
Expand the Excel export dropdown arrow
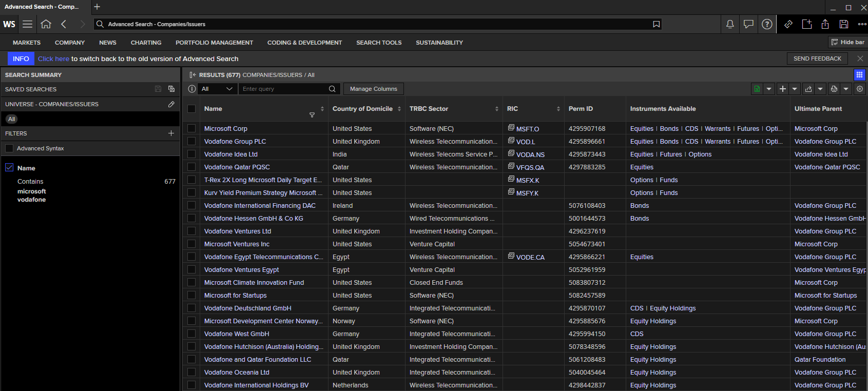769,89
